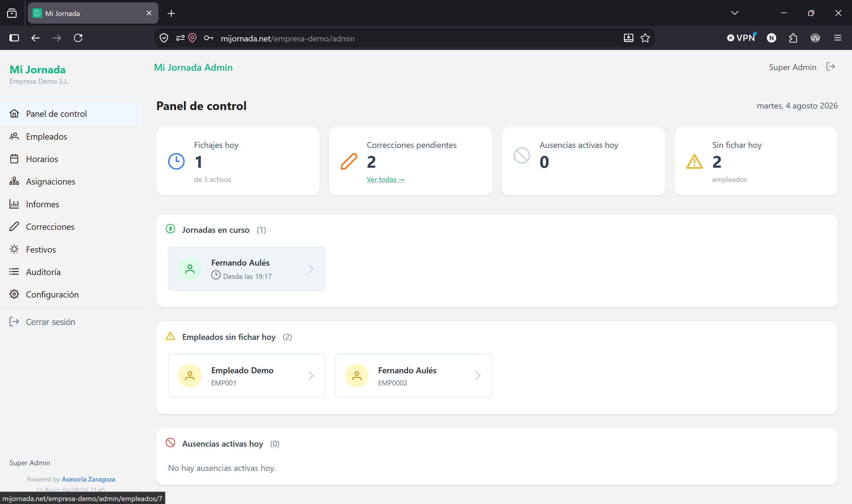Click the Ver todas corrections link

(385, 179)
